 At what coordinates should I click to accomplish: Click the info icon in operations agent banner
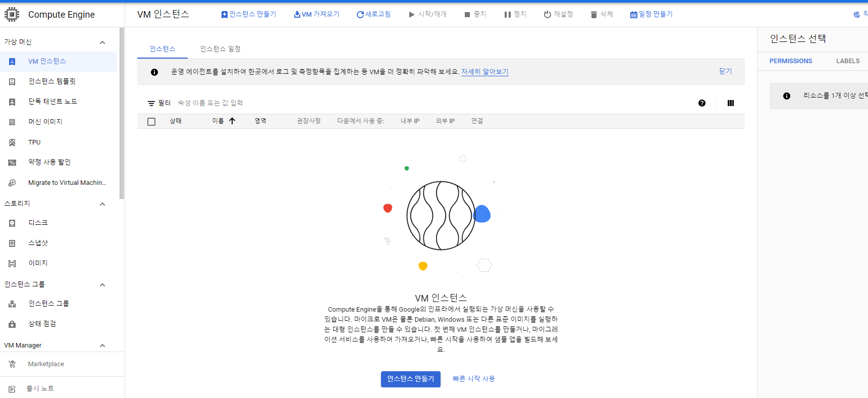(x=154, y=72)
